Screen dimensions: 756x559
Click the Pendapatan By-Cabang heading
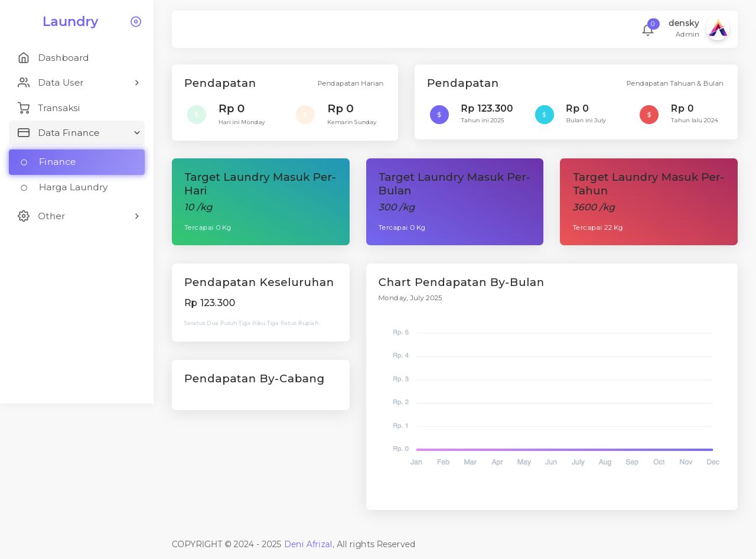(x=255, y=379)
